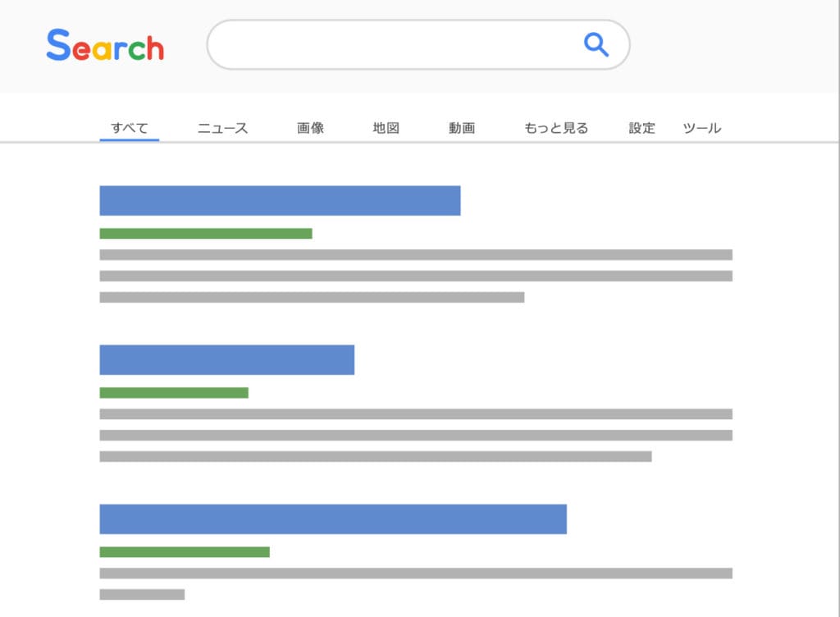Open the second search result blue title

pos(226,360)
